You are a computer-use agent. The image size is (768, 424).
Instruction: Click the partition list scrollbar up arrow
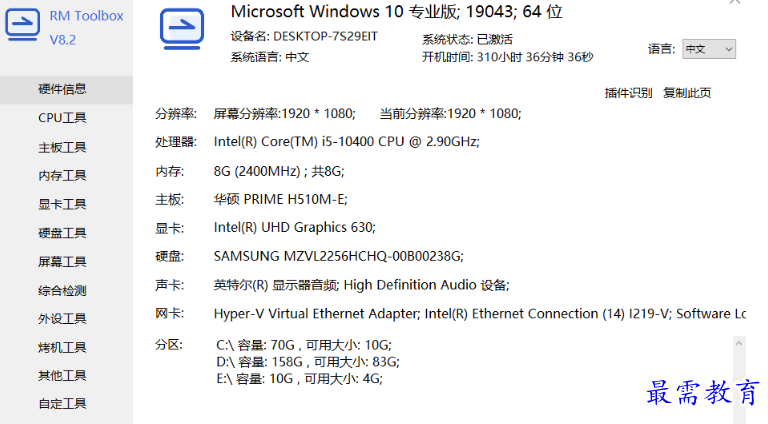click(740, 343)
